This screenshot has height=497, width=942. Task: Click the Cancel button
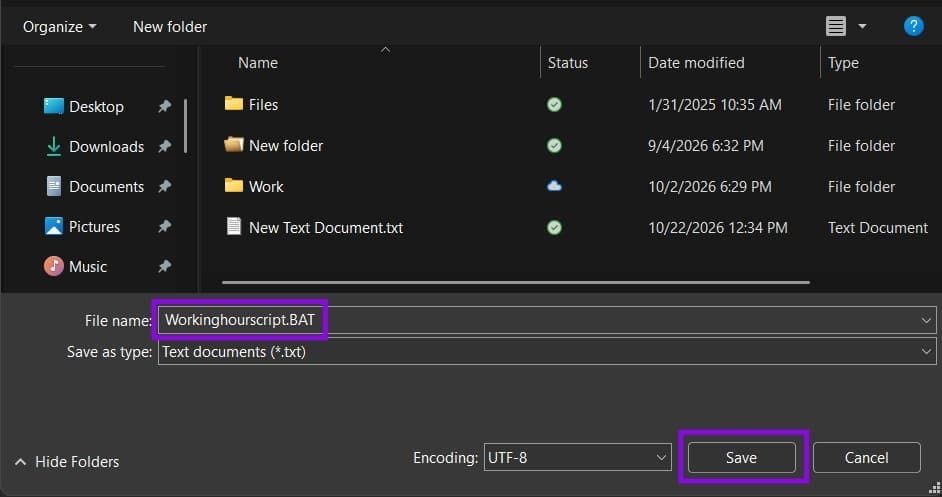click(x=866, y=457)
